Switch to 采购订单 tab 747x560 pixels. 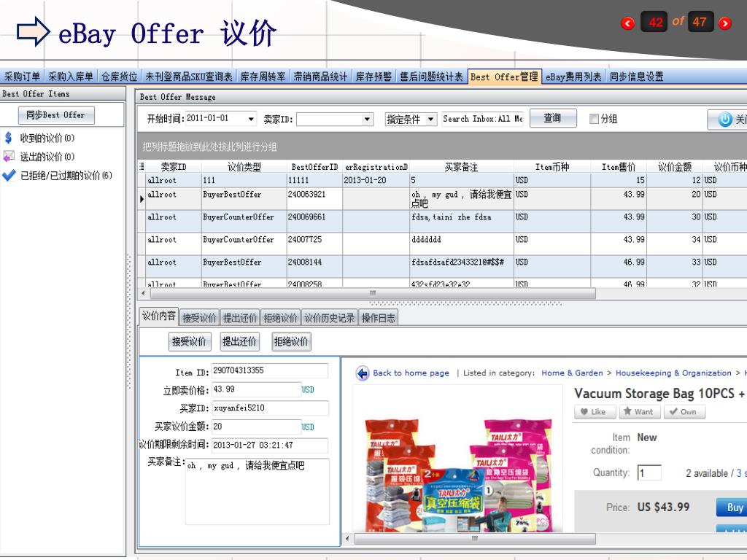click(22, 77)
